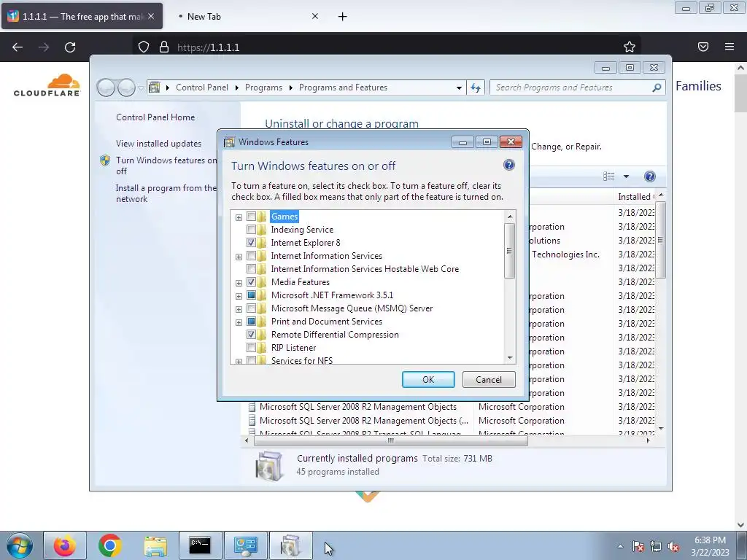This screenshot has width=747, height=560.
Task: Click the network status tray icon
Action: coord(656,546)
